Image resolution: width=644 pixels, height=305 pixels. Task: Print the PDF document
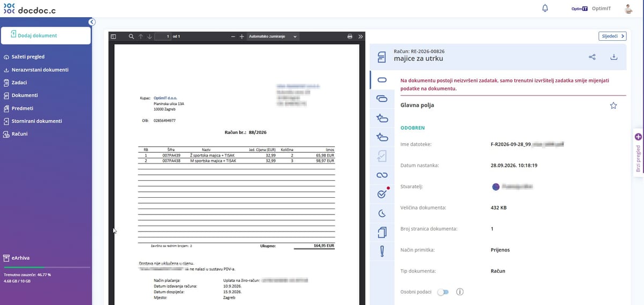pos(350,36)
